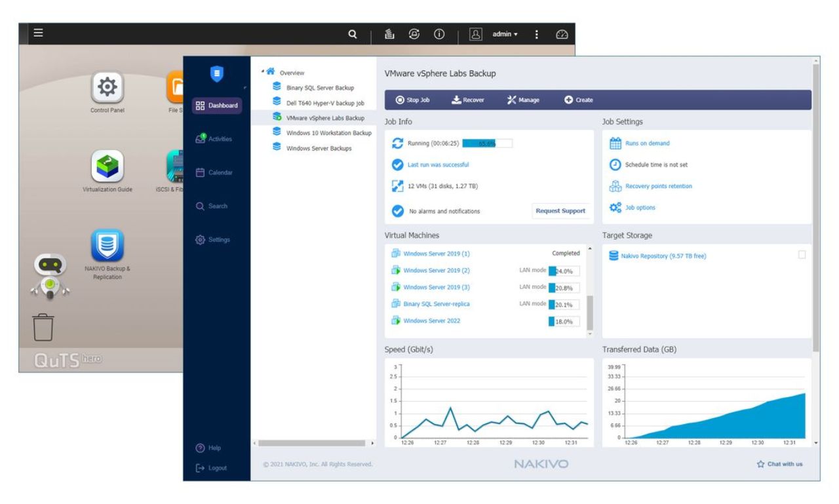Click the NAKIVO shield logo in sidebar
Screen dimensions: 839x504
(217, 73)
